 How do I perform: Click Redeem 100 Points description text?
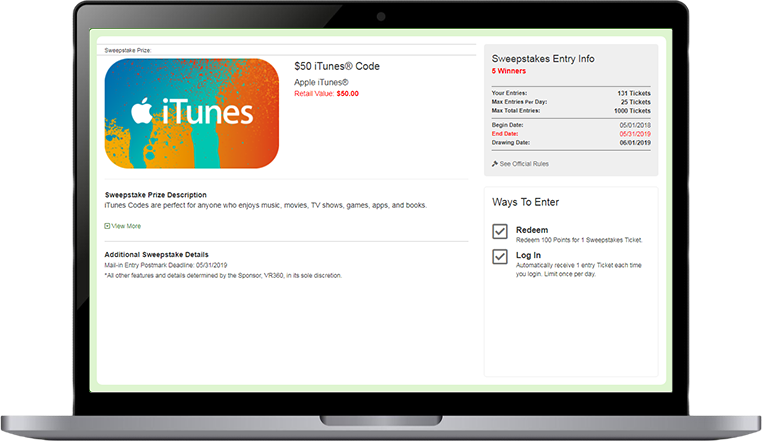click(x=579, y=240)
